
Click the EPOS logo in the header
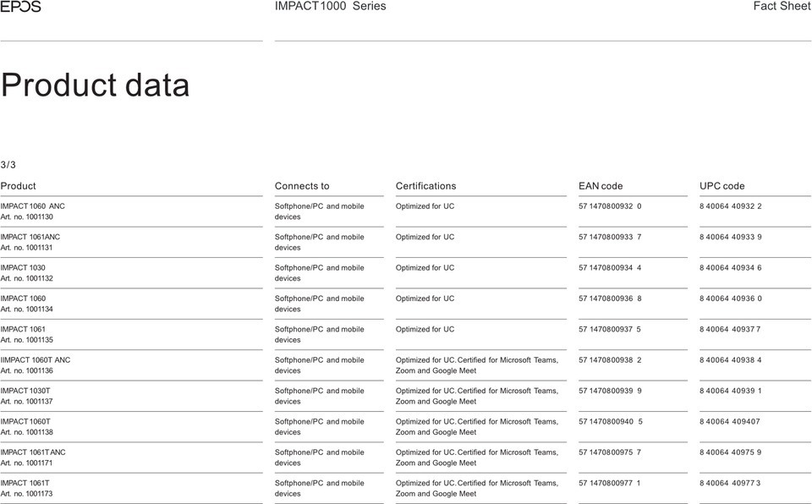[20, 7]
